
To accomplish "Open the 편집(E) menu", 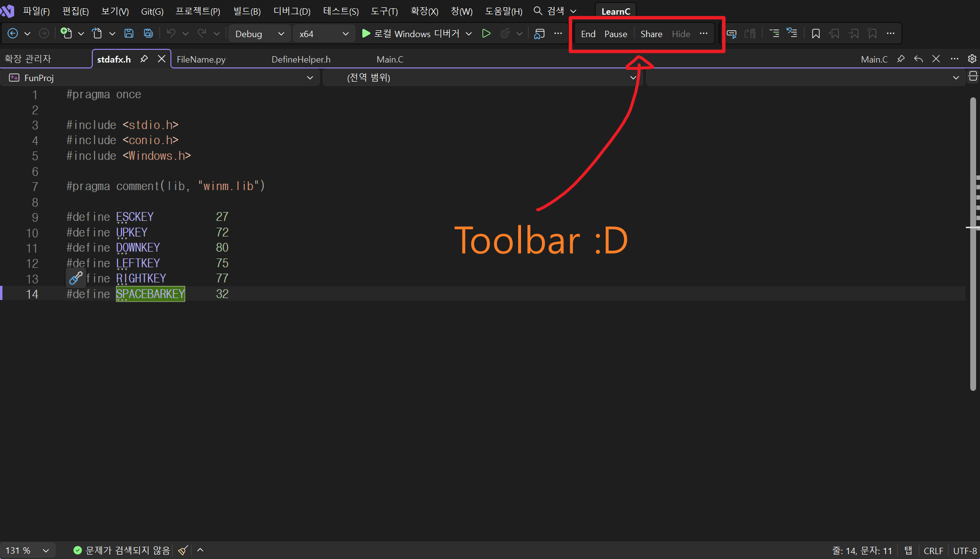I will [76, 11].
